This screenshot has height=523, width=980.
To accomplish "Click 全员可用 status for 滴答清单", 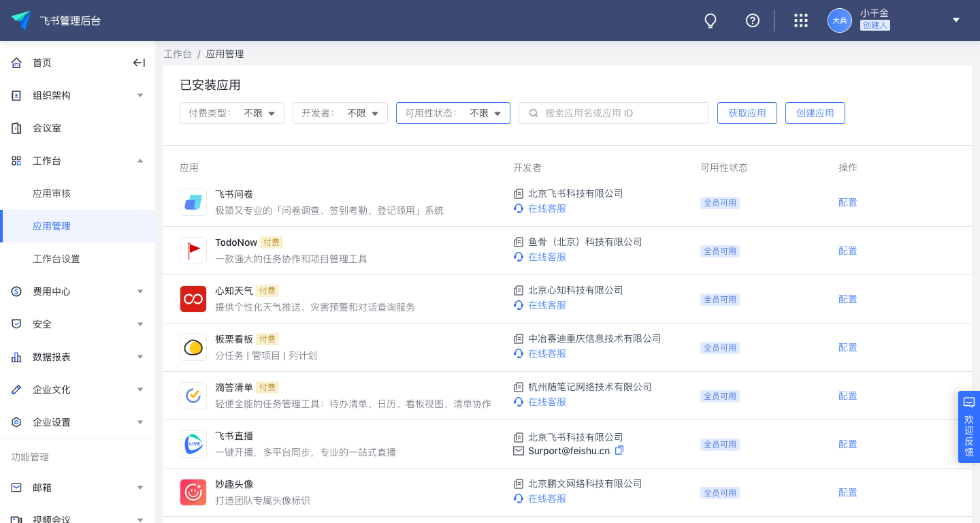I will point(720,396).
